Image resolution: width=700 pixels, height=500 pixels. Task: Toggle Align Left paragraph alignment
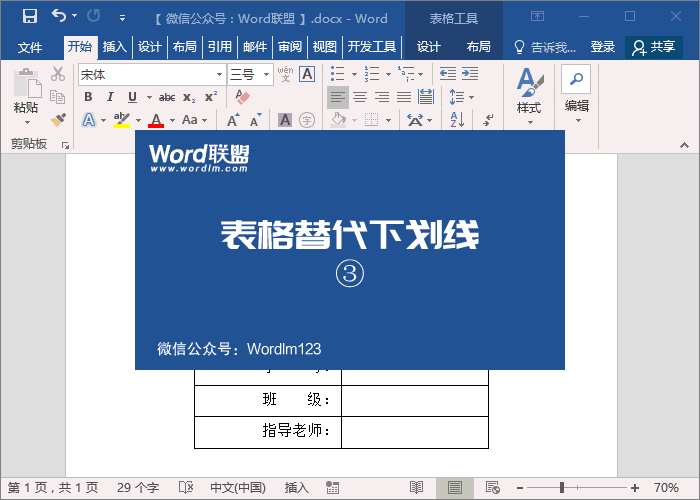(x=338, y=97)
